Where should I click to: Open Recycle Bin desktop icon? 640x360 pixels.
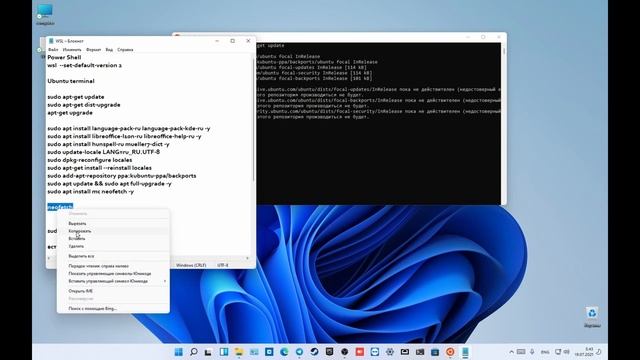point(592,317)
